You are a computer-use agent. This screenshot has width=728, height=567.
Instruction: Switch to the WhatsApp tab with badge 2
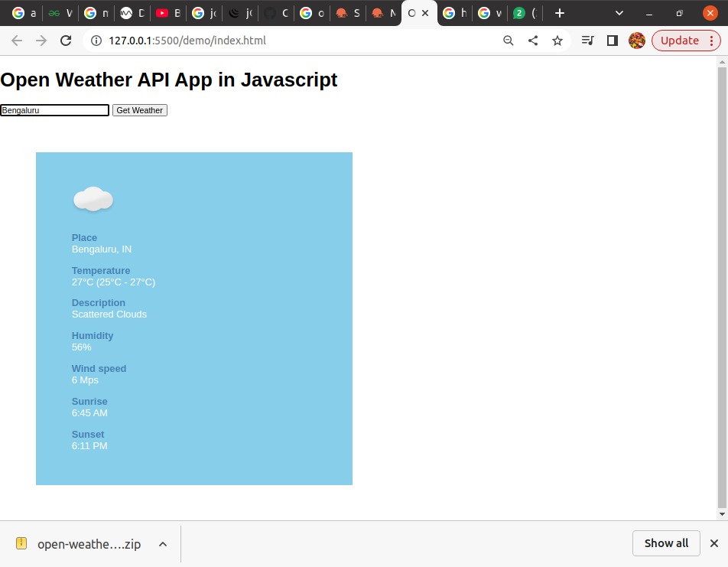525,13
